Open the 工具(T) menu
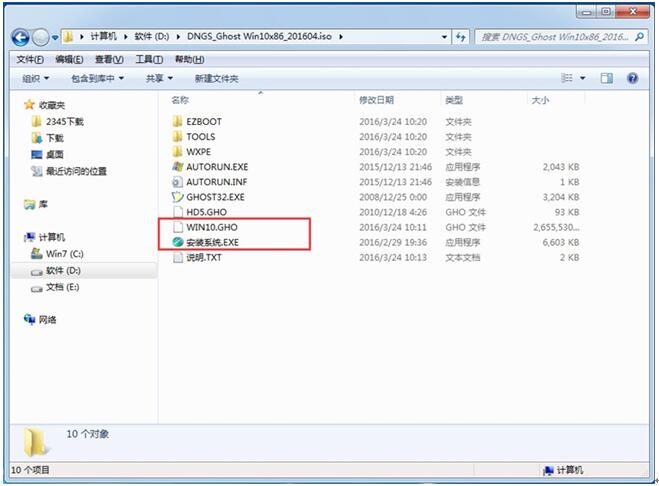The width and height of the screenshot is (659, 486). (x=149, y=59)
